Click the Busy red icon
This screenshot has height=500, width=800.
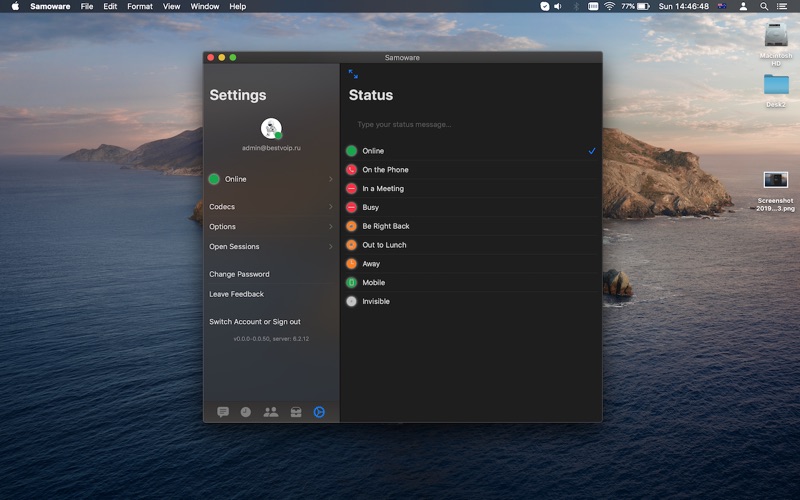click(x=351, y=207)
